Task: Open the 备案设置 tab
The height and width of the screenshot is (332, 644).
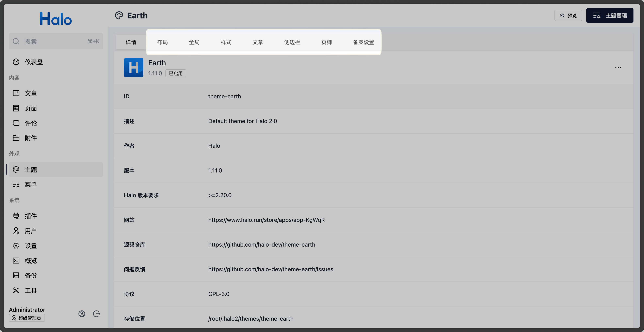Action: click(363, 42)
